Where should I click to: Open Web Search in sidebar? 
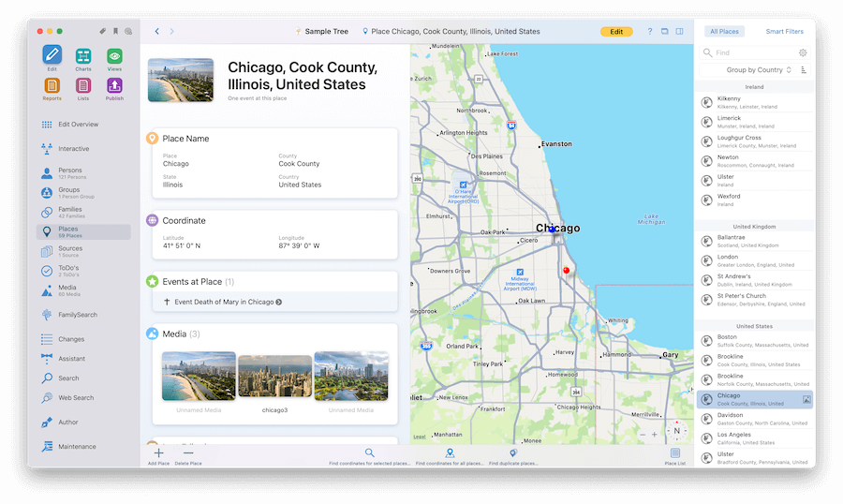pyautogui.click(x=83, y=397)
